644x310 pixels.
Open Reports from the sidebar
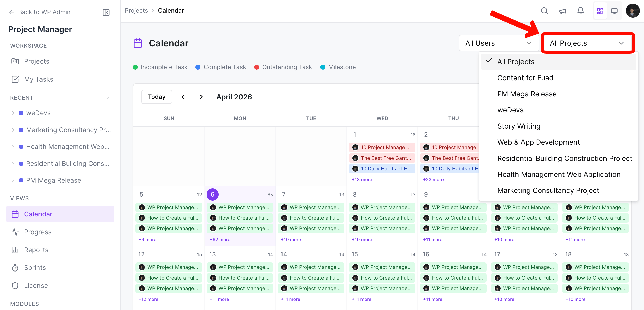pyautogui.click(x=36, y=250)
